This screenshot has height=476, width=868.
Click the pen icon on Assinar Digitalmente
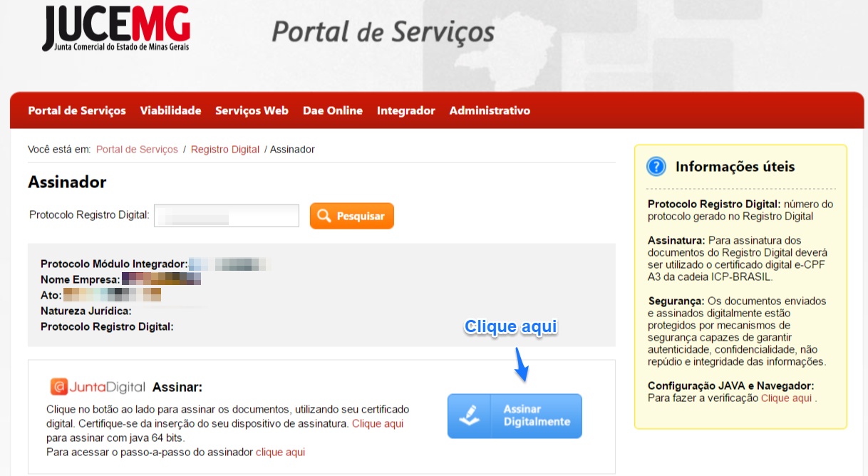(x=468, y=416)
